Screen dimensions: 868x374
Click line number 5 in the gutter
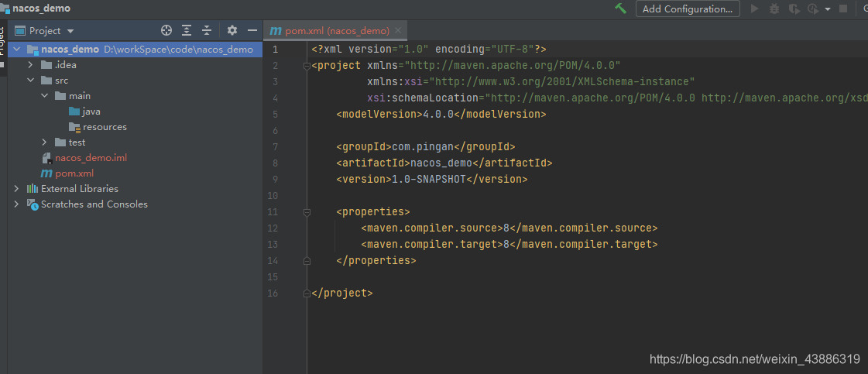(275, 115)
